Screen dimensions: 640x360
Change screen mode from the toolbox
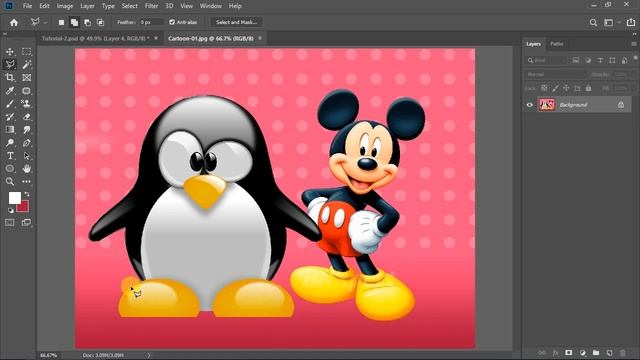tap(27, 222)
